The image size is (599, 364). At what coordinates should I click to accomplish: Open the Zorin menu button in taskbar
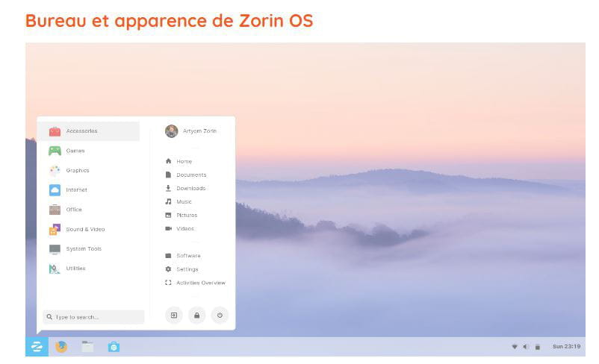pos(37,346)
